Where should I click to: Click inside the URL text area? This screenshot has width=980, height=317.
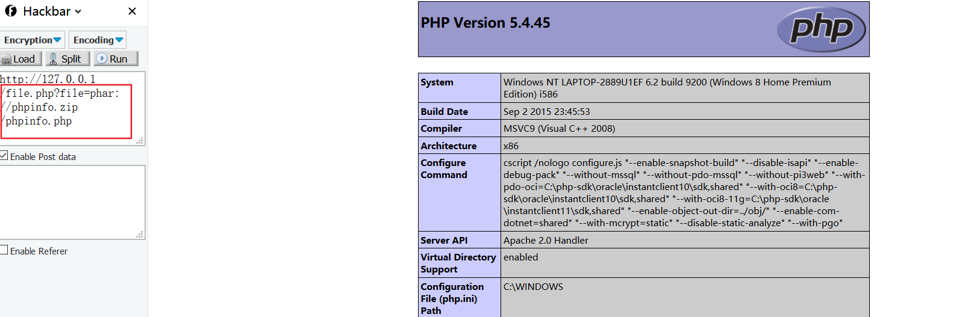[72, 108]
